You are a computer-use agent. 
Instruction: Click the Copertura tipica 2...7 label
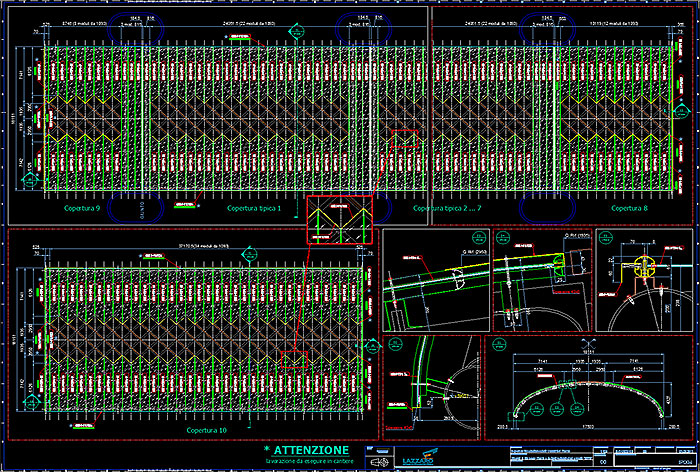pos(448,210)
